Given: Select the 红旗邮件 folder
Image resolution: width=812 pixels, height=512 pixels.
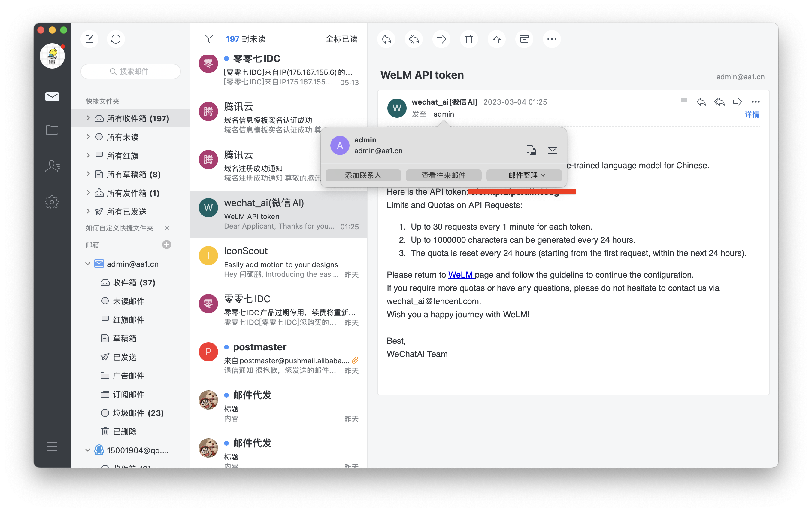Looking at the screenshot, I should 131,320.
